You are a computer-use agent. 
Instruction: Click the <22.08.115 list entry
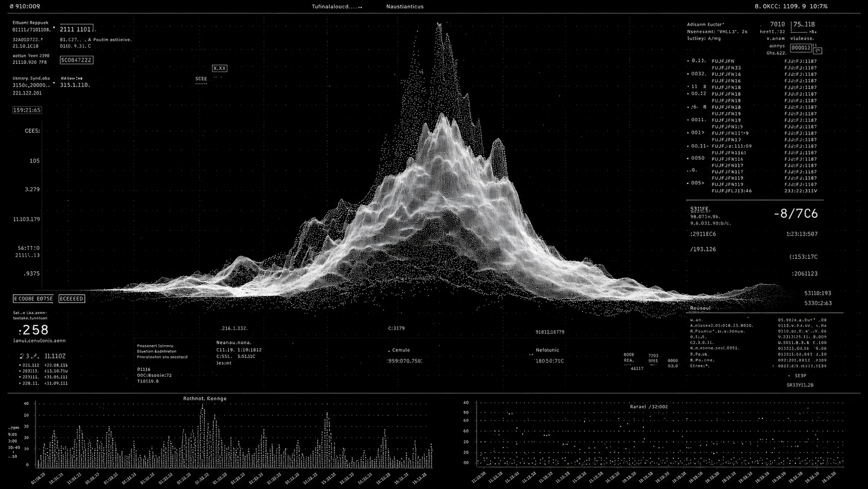pos(56,365)
